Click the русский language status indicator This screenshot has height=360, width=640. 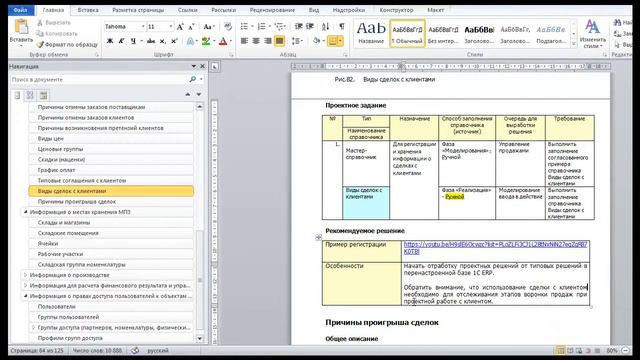pyautogui.click(x=158, y=351)
